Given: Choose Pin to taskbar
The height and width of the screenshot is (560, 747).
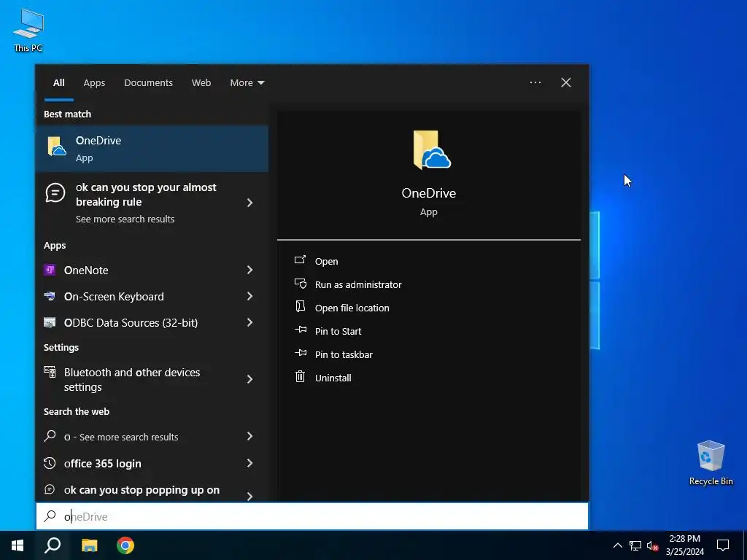Looking at the screenshot, I should click(x=344, y=354).
